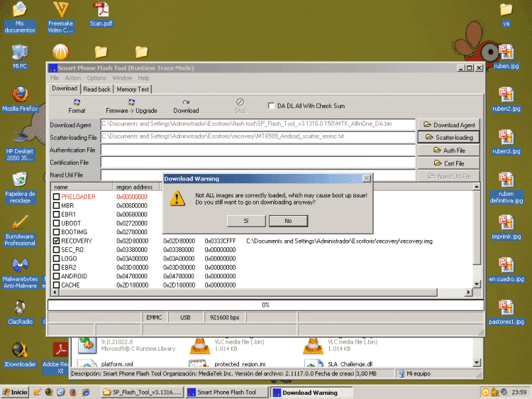
Task: Open ClacRadio desktop shortcut
Action: click(20, 312)
